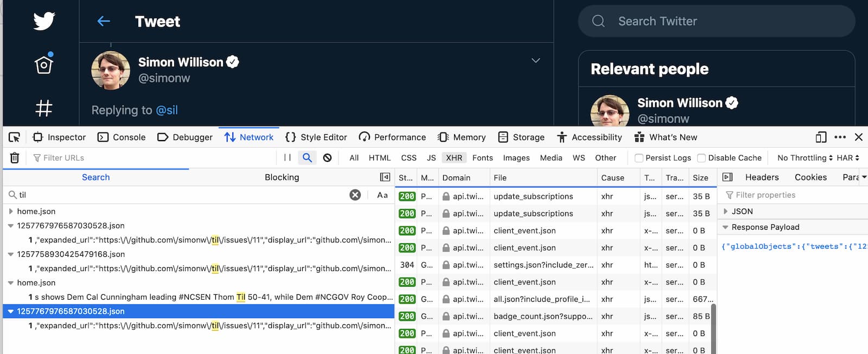Open the Performance tab
Image resolution: width=868 pixels, height=354 pixels.
pos(392,137)
